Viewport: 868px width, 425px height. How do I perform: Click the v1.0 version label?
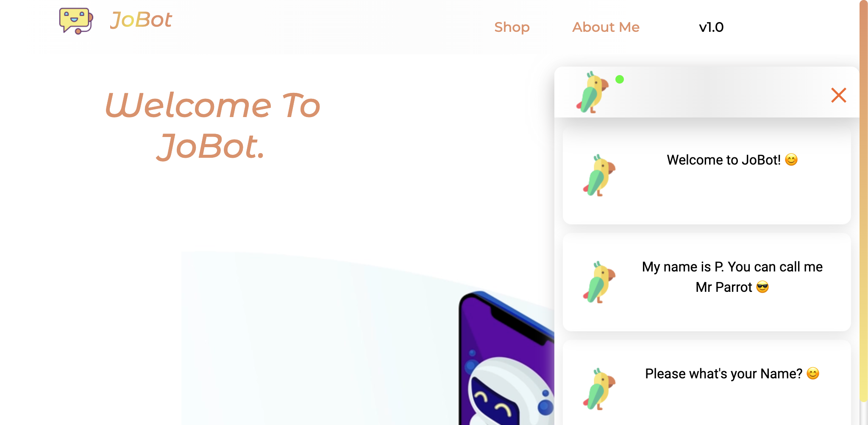click(x=711, y=27)
